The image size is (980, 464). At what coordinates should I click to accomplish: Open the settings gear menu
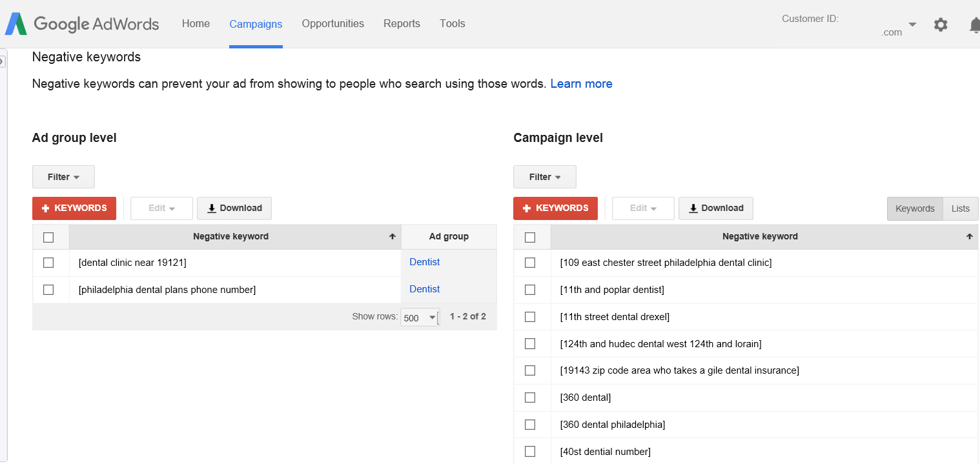click(x=941, y=25)
